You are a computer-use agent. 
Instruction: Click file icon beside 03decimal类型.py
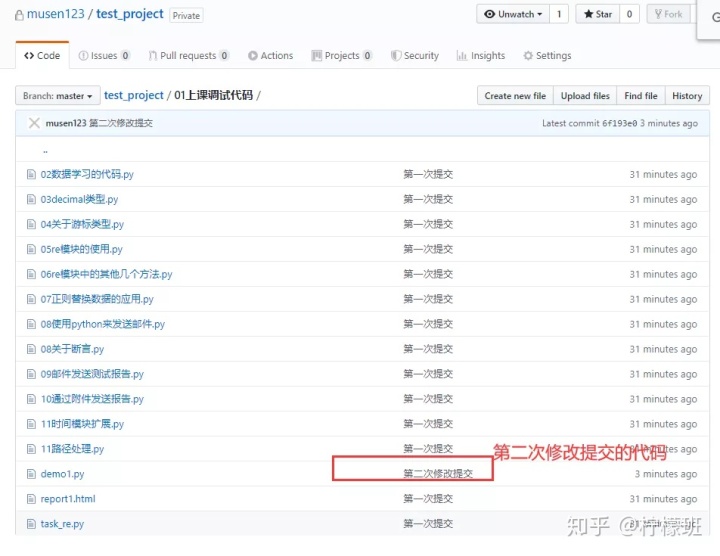click(x=31, y=199)
